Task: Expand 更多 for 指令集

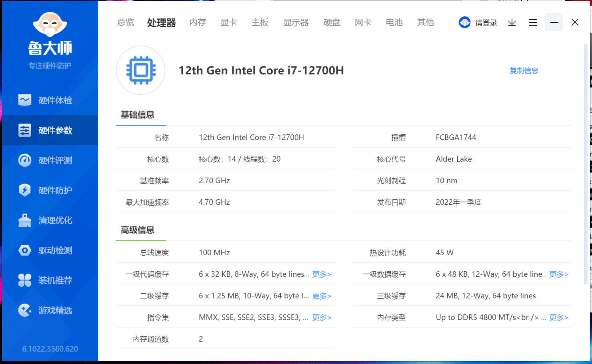Action: tap(322, 318)
